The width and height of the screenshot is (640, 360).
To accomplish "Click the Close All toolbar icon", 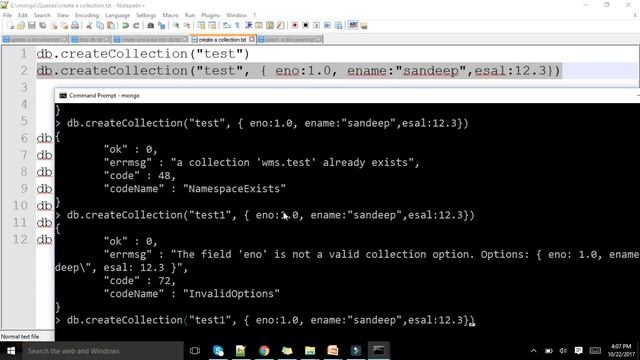I will (64, 25).
